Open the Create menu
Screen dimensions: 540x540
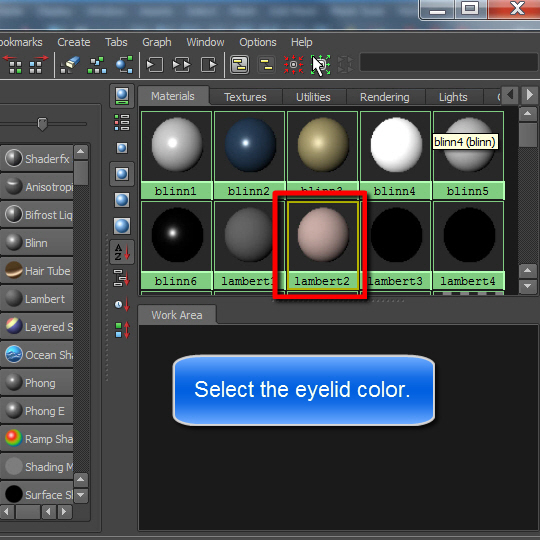click(74, 42)
